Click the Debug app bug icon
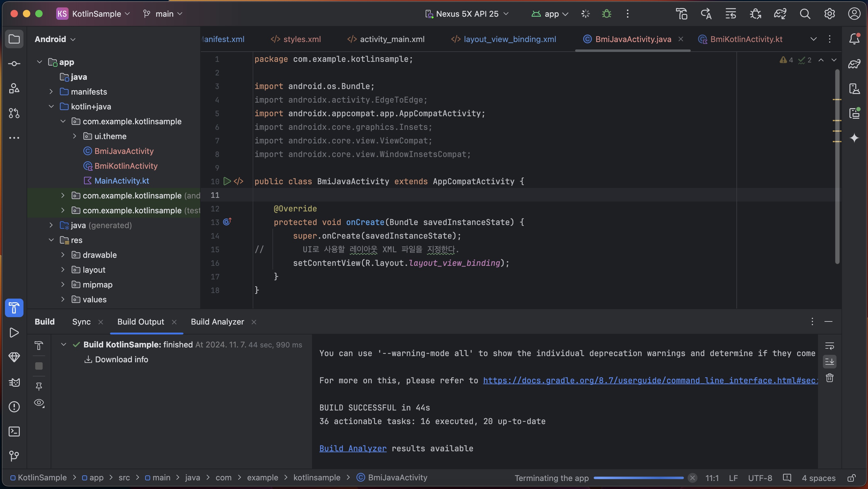Screen dimensions: 868x489 click(x=607, y=14)
